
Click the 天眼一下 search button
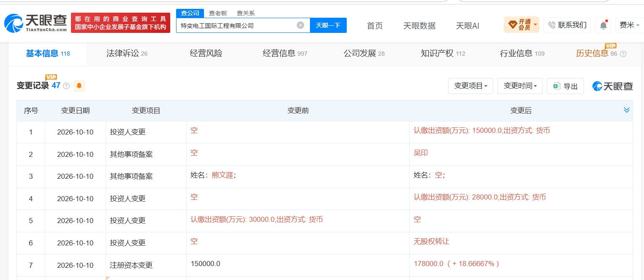pos(328,25)
